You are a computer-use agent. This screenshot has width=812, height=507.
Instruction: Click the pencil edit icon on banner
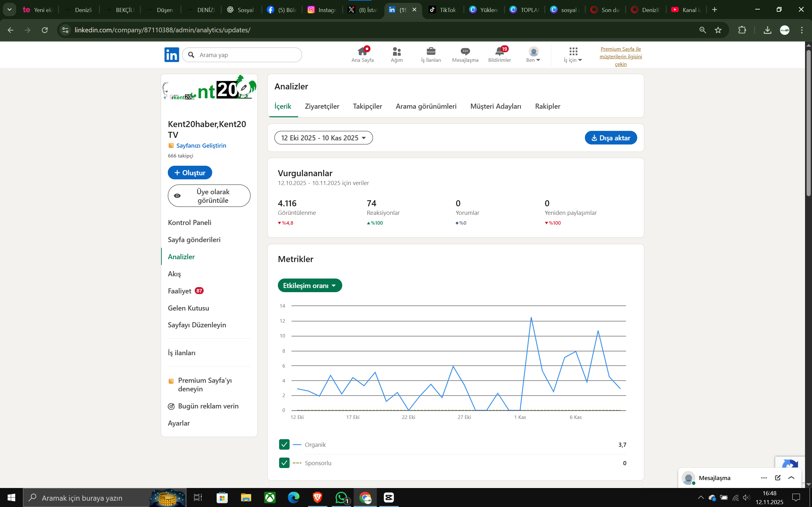(x=244, y=88)
